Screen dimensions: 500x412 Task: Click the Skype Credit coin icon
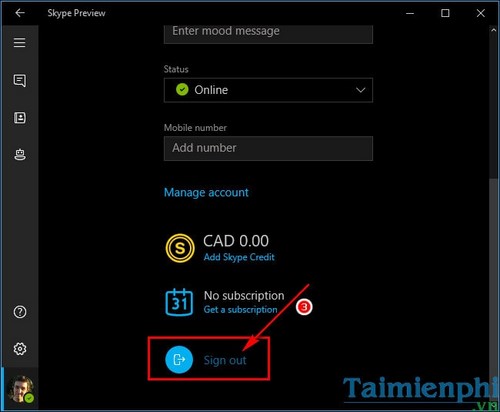180,248
